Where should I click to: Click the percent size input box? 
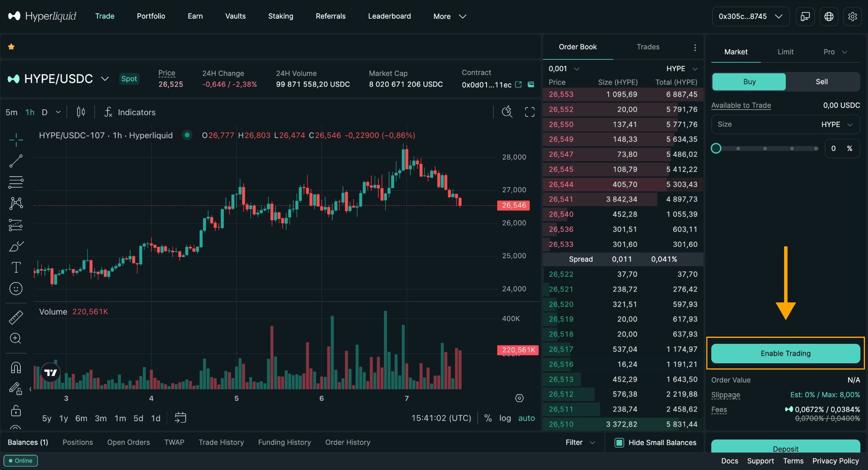click(x=842, y=149)
